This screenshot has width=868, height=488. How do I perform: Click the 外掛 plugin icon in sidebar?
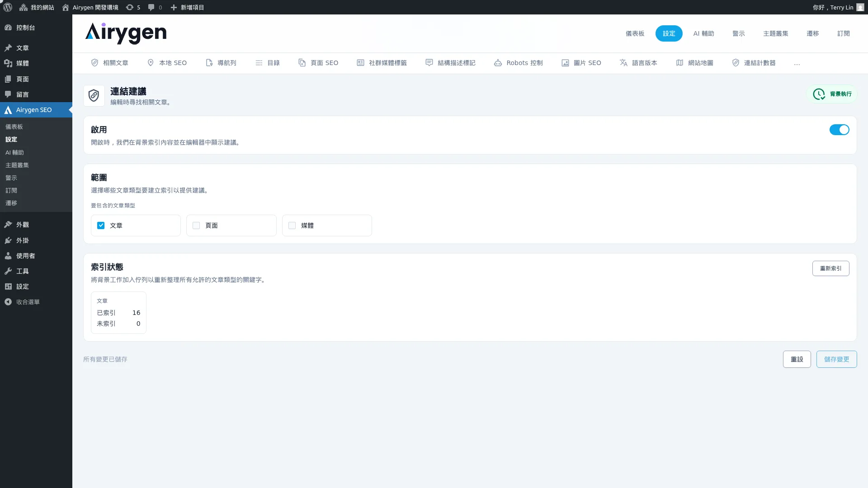(x=8, y=240)
